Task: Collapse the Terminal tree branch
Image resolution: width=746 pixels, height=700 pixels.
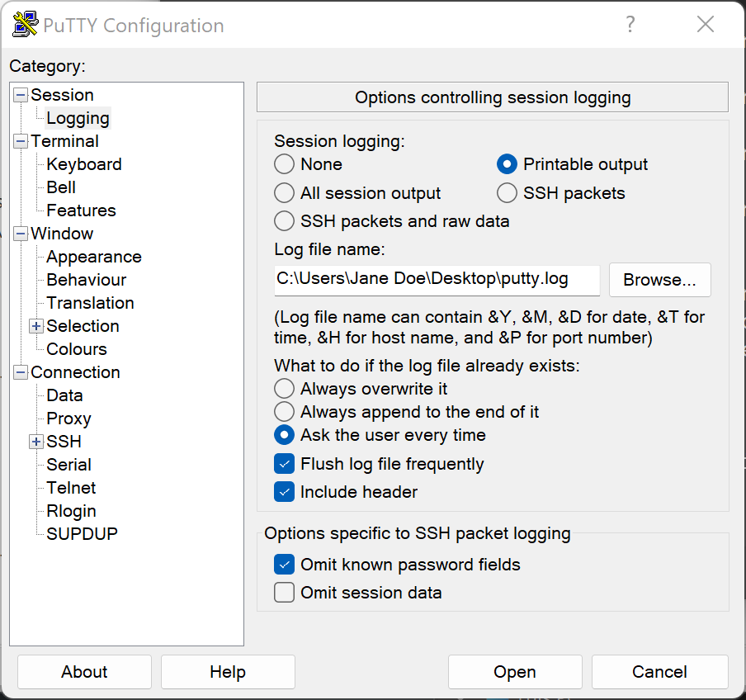Action: (x=19, y=141)
